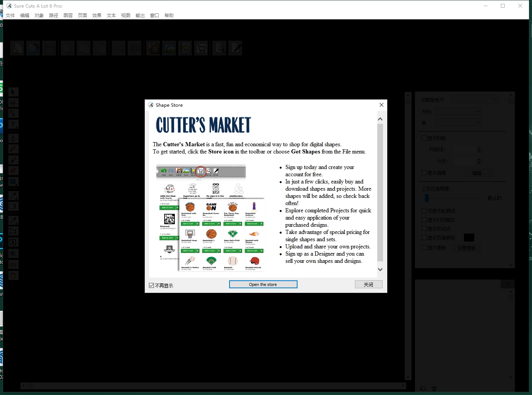
Task: Open the 方向 dropdown
Action: tap(458, 111)
